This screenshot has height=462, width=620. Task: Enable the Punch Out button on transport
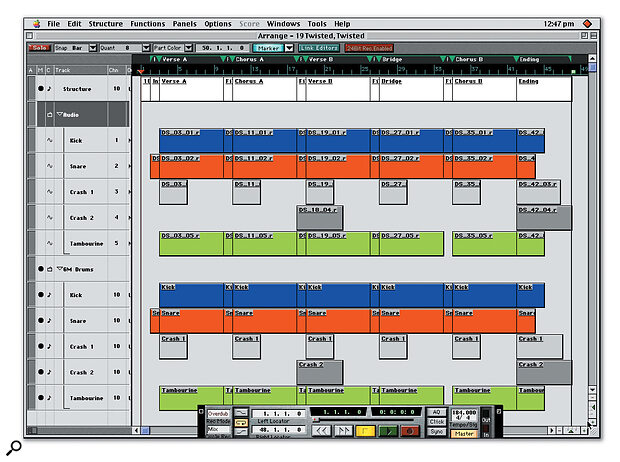pos(241,432)
